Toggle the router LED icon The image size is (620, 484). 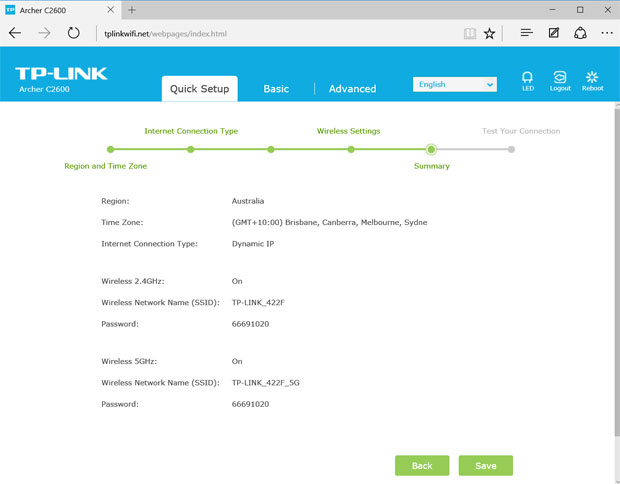pyautogui.click(x=527, y=81)
